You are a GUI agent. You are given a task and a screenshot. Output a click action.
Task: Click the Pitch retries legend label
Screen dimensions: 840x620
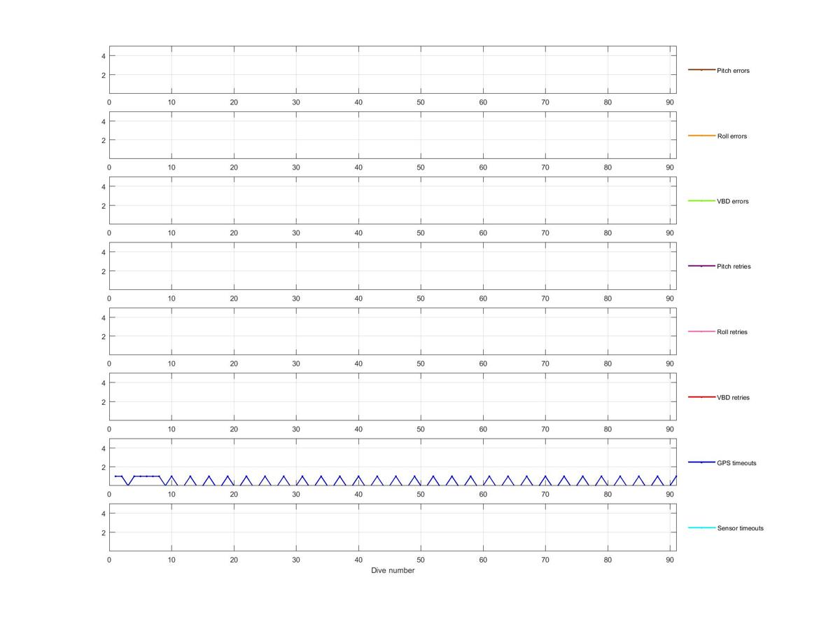(734, 266)
